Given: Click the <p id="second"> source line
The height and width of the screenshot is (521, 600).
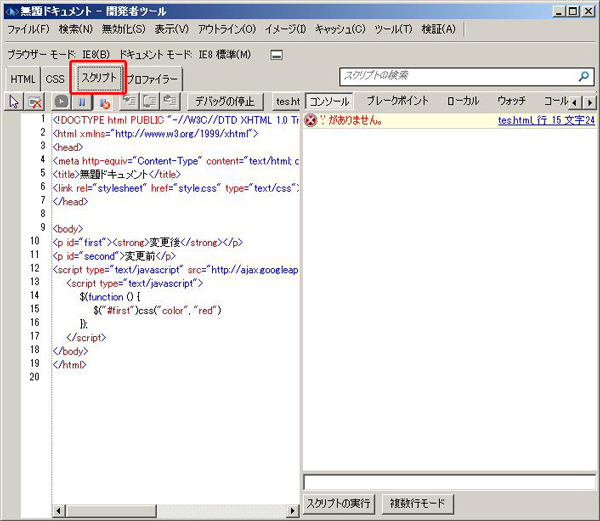Looking at the screenshot, I should tap(114, 256).
